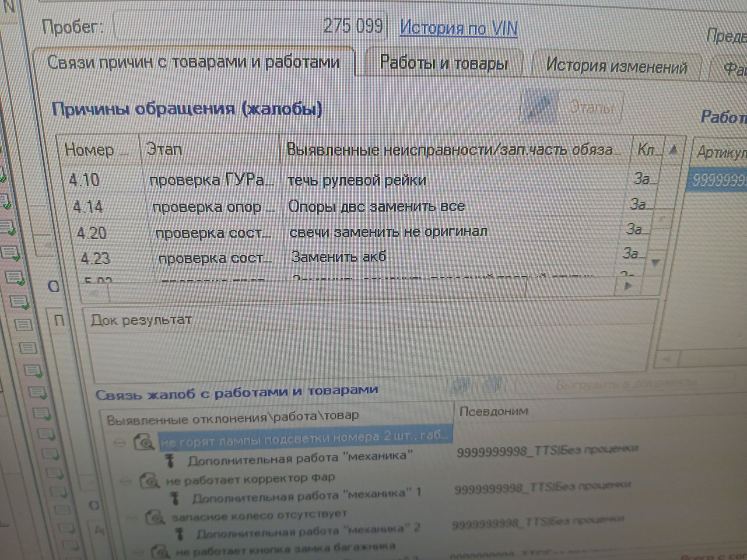Click the scroll-down arrow of the complaints table
The image size is (747, 560).
655,262
